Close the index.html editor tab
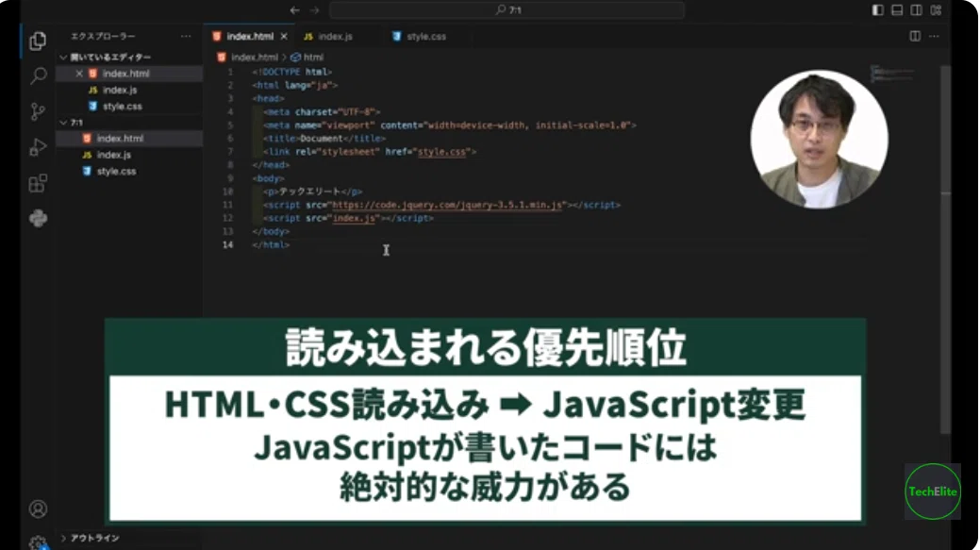 coord(284,36)
